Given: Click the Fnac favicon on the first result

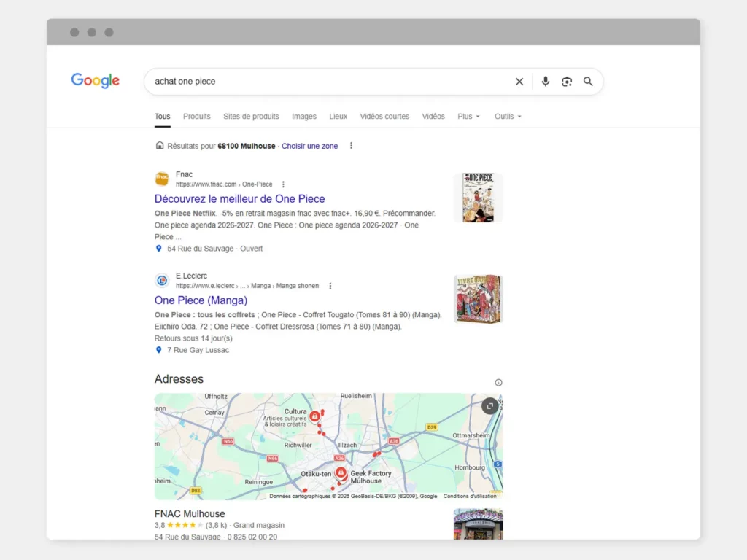Looking at the screenshot, I should coord(162,179).
